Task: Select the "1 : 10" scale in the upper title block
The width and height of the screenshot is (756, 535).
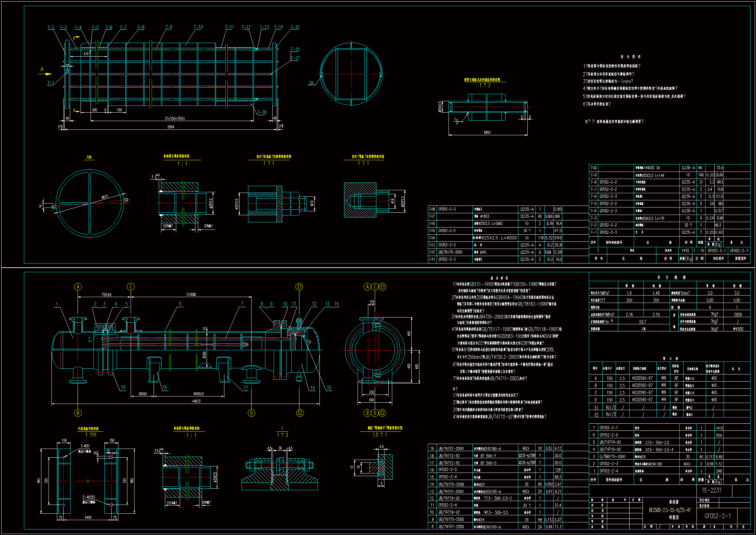Action: 698,251
